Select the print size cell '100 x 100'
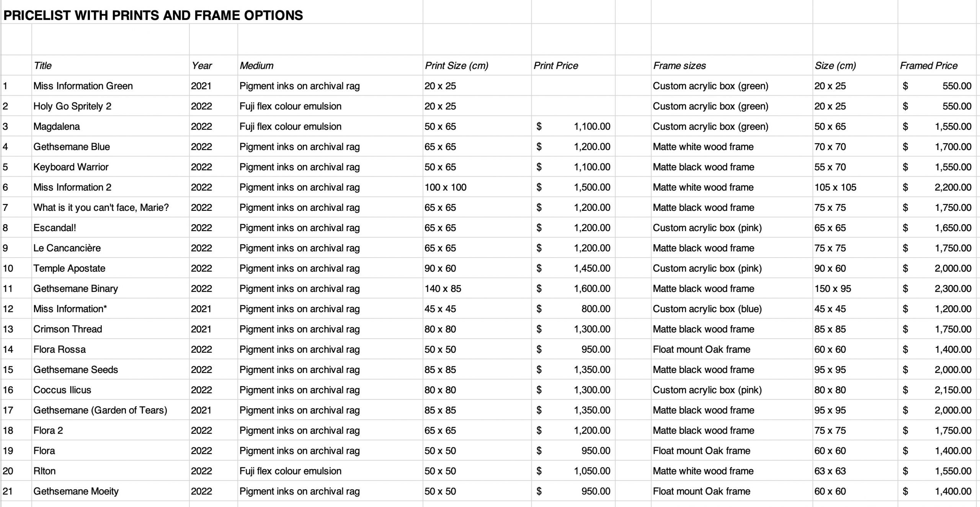The width and height of the screenshot is (980, 507). click(477, 187)
